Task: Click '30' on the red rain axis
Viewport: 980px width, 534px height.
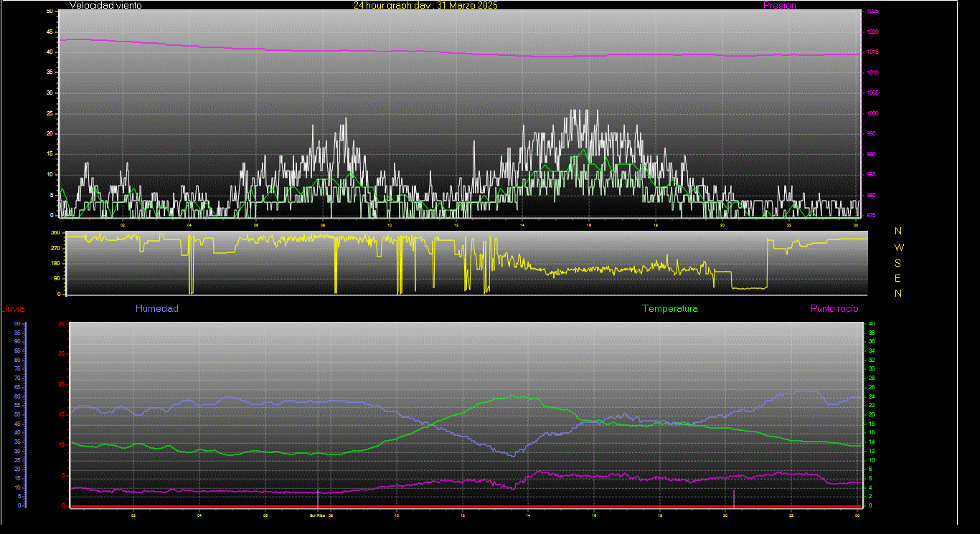Action: click(61, 324)
